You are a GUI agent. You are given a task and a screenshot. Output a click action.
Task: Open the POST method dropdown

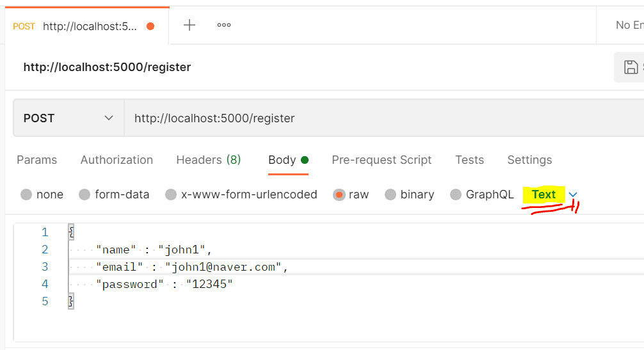68,118
